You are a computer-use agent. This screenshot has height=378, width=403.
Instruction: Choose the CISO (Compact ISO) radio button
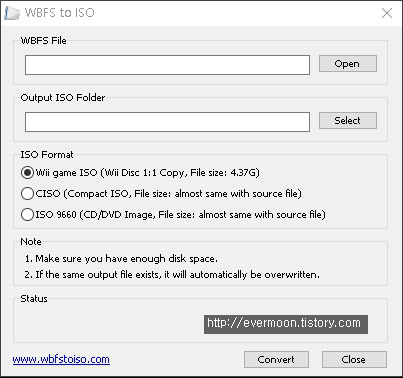tap(27, 193)
